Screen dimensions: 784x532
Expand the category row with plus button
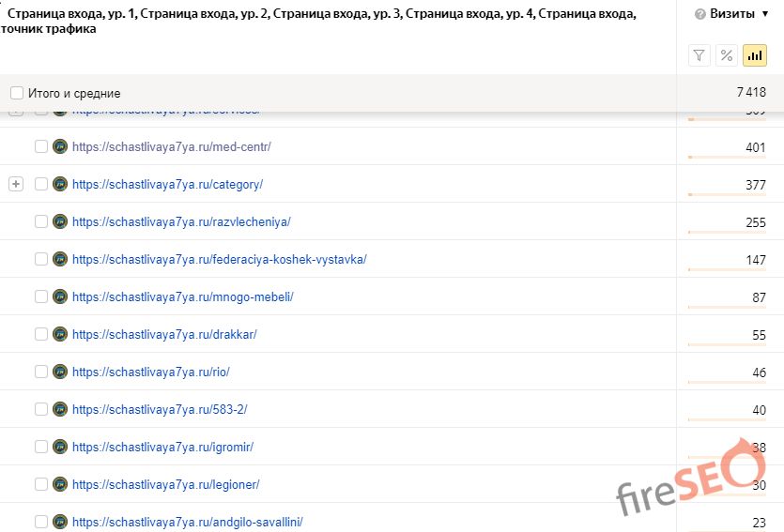[15, 184]
